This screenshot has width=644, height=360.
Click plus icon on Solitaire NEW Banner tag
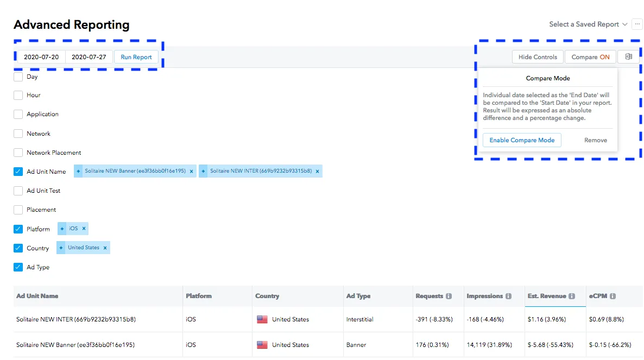[x=78, y=171]
